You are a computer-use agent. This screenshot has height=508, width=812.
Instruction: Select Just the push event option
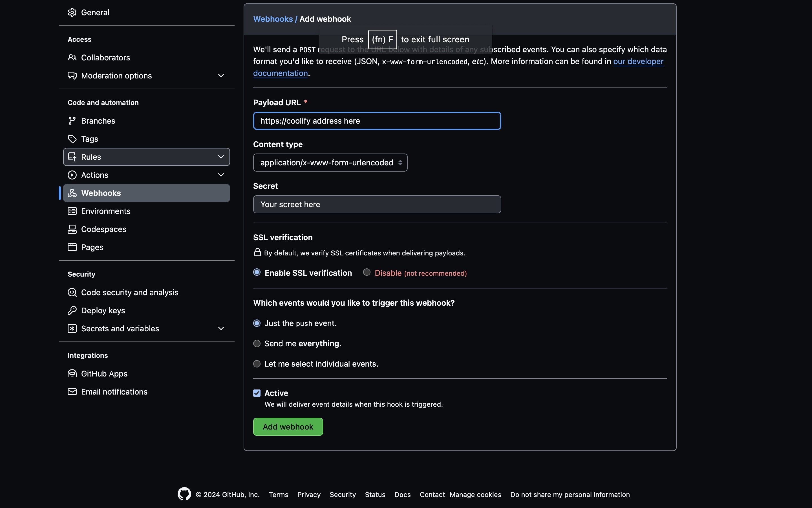[257, 323]
